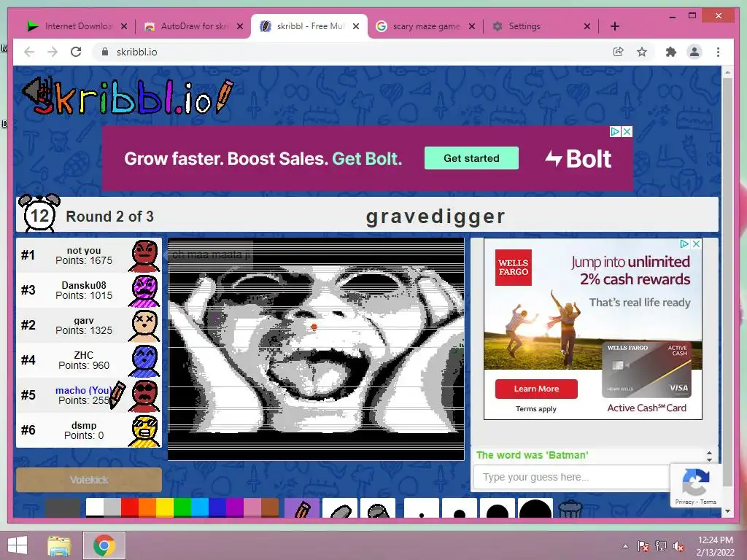
Task: Select the eraser tool
Action: click(x=340, y=508)
